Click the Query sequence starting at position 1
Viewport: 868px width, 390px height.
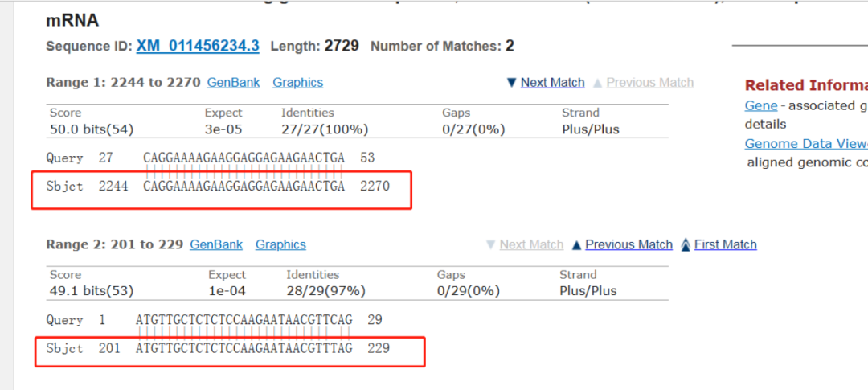(244, 320)
